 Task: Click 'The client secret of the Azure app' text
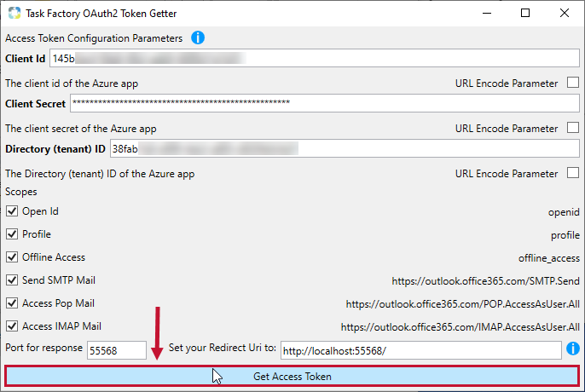pos(80,129)
